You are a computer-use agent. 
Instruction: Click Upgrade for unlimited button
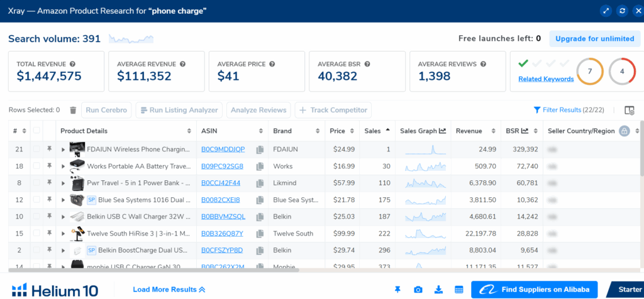tap(595, 38)
